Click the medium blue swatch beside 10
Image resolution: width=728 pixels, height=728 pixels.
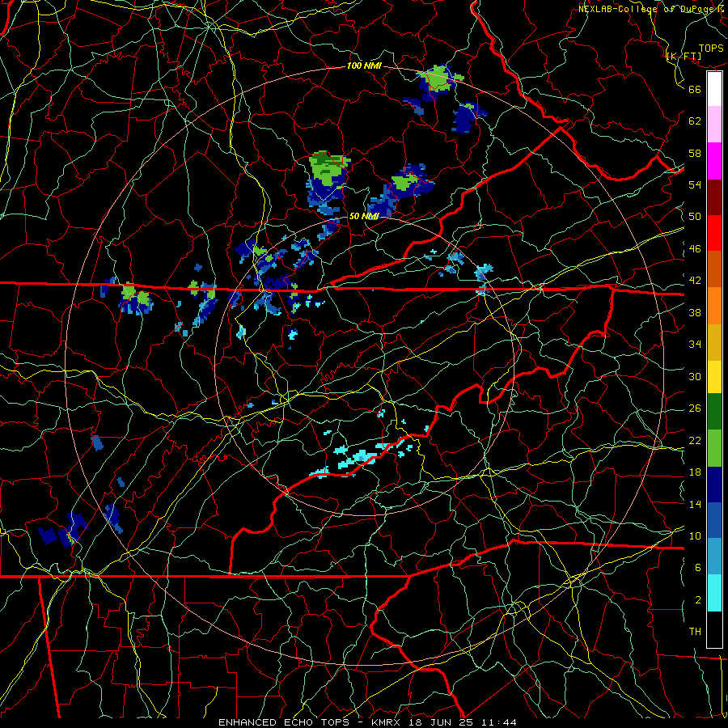[714, 520]
